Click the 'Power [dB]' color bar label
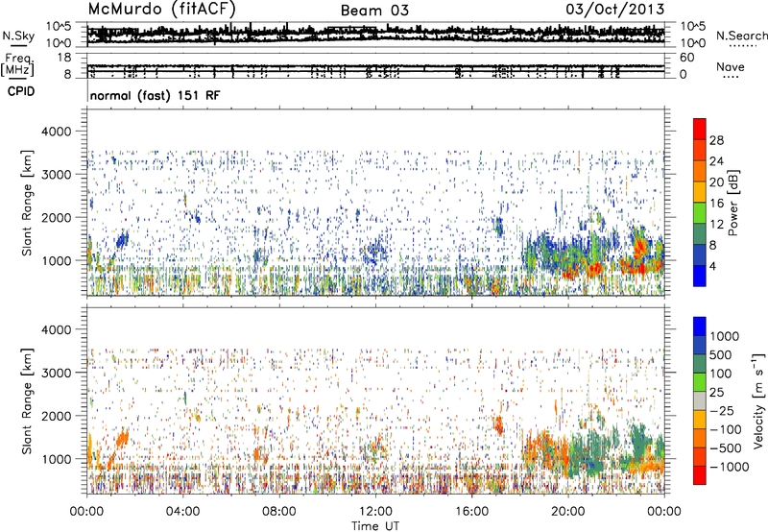The height and width of the screenshot is (532, 768). [732, 203]
